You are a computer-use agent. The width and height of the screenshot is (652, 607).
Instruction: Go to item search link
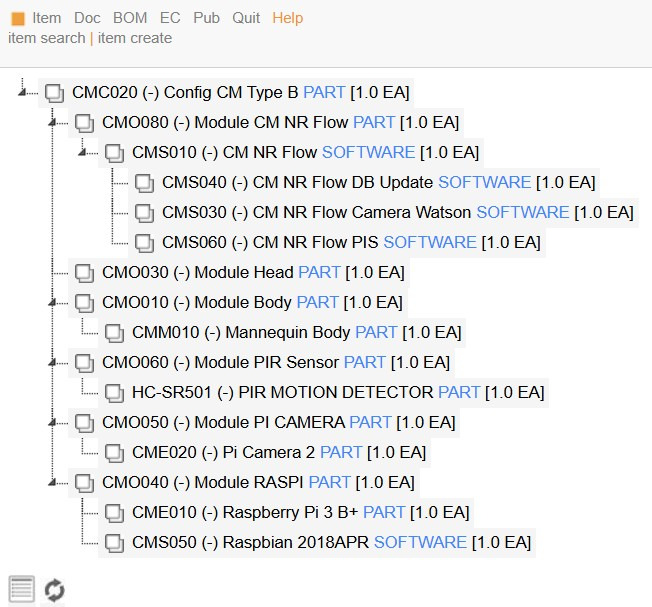(x=47, y=38)
